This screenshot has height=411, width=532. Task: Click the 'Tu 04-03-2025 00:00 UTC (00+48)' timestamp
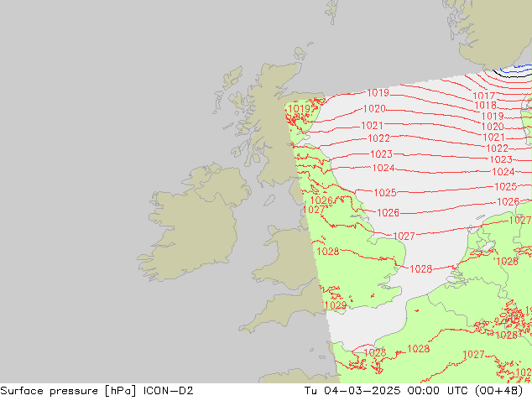414,391
